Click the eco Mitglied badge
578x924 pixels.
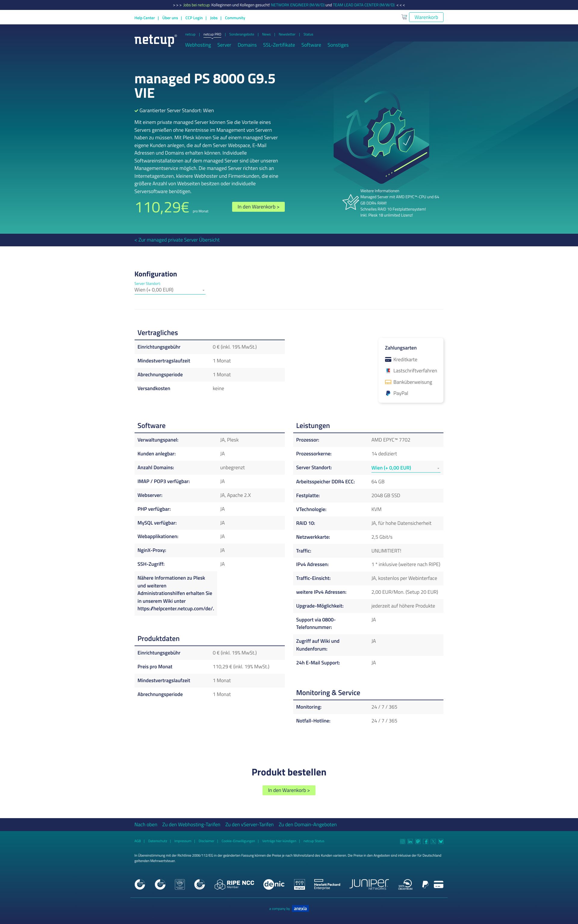[x=299, y=884]
